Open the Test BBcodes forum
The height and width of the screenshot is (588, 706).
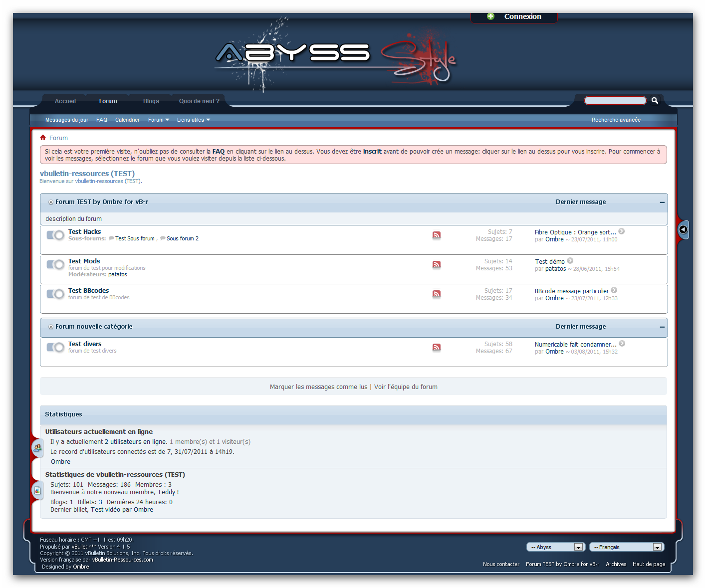pyautogui.click(x=89, y=291)
